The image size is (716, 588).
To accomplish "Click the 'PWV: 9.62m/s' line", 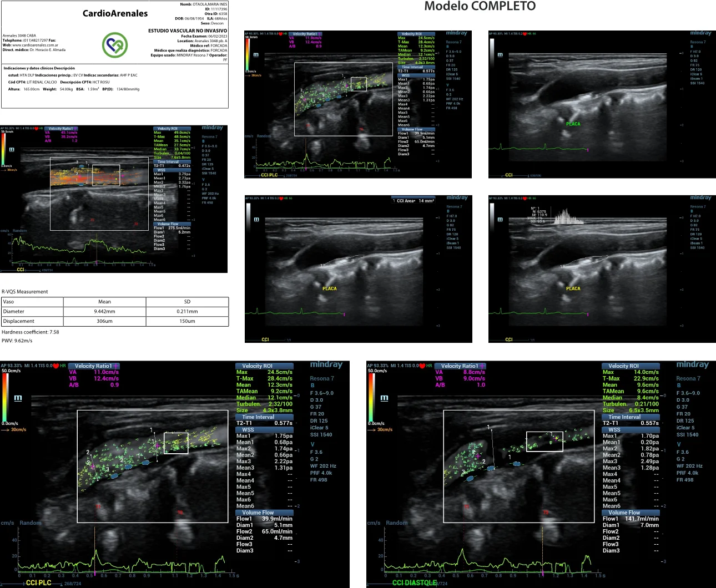I will 17,341.
